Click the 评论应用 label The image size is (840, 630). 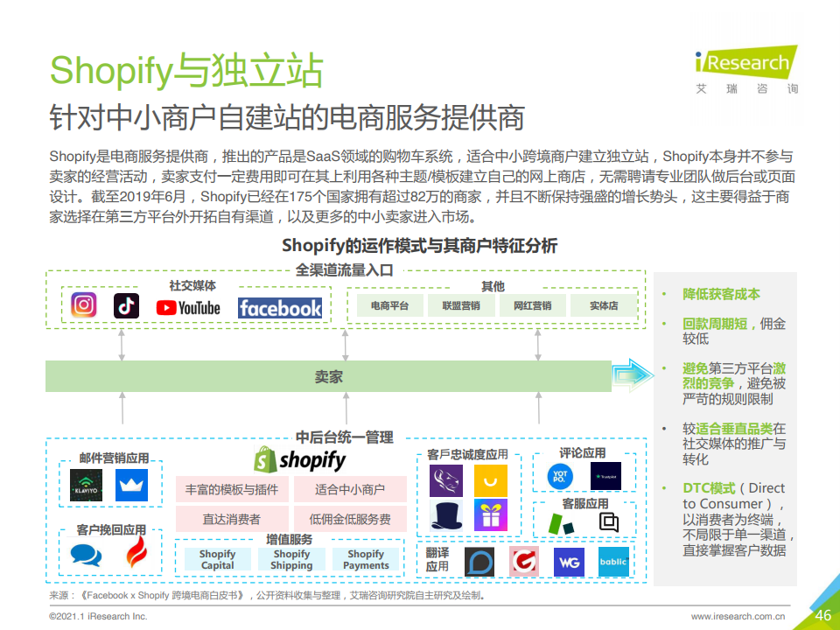click(583, 452)
